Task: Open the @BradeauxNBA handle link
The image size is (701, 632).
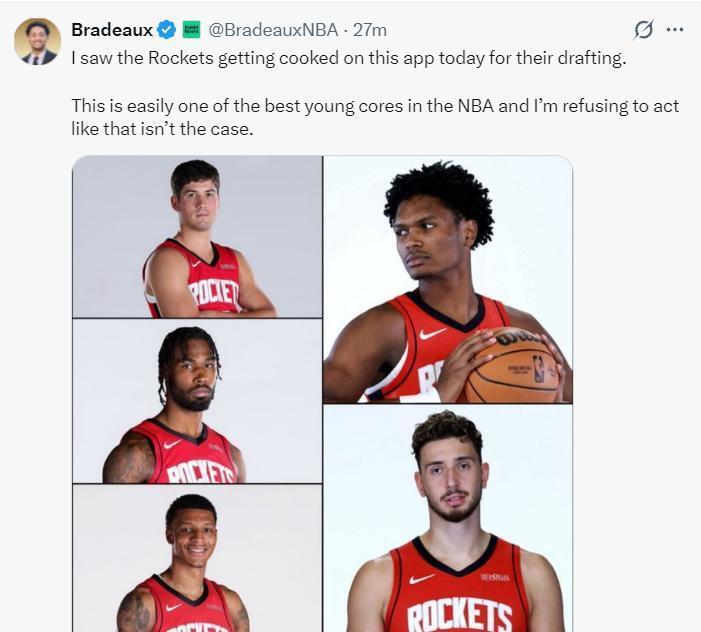Action: click(273, 30)
